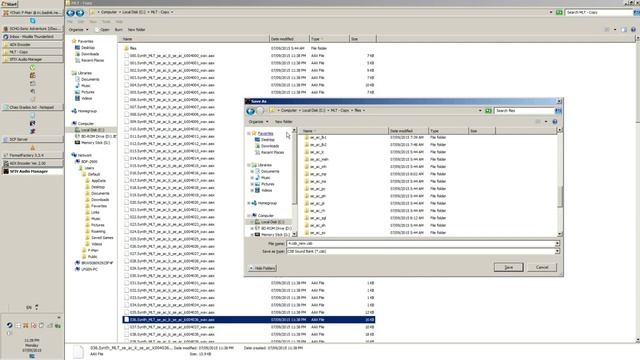Viewport: 640px width, 360px height.
Task: Click Computer in the Save As breadcrumb
Action: coord(289,111)
